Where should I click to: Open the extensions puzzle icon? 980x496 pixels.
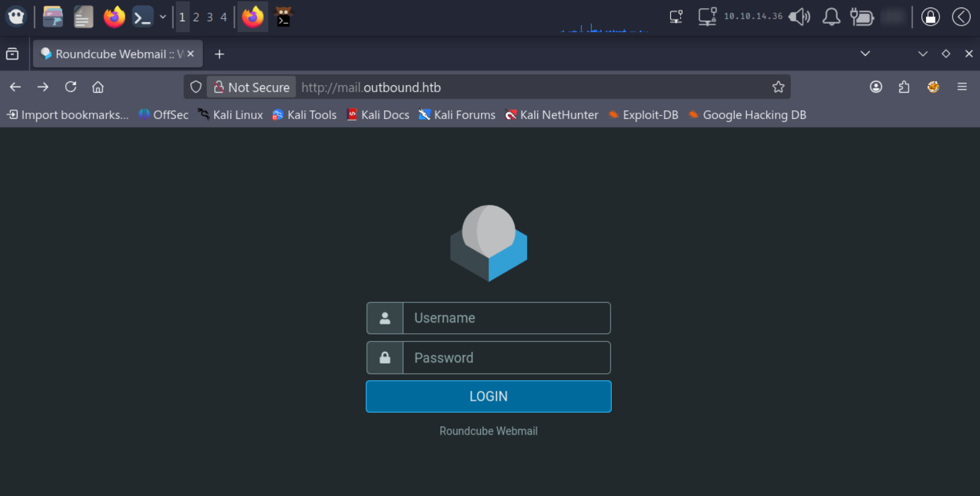[x=904, y=87]
